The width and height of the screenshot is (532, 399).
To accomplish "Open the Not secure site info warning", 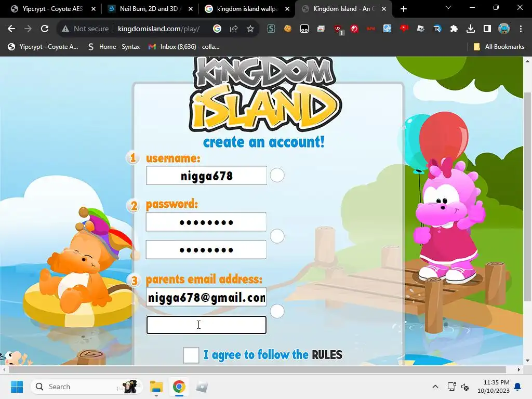I will click(85, 29).
